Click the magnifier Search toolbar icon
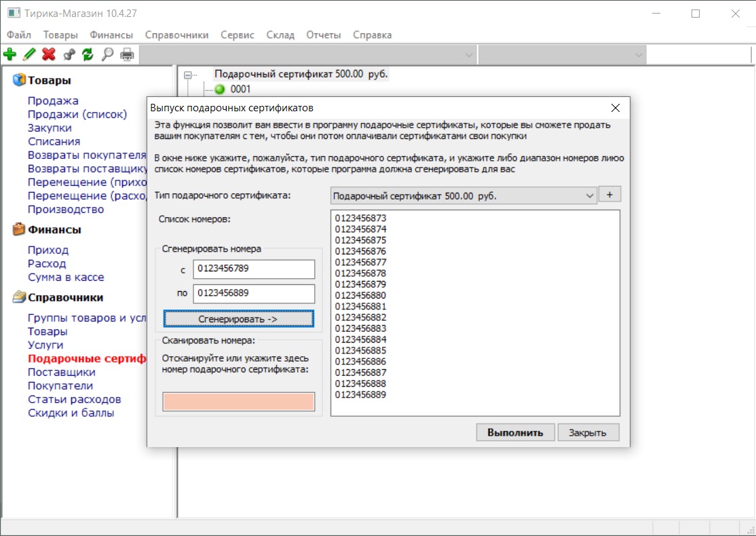Screen dimensions: 756x536 coord(107,54)
